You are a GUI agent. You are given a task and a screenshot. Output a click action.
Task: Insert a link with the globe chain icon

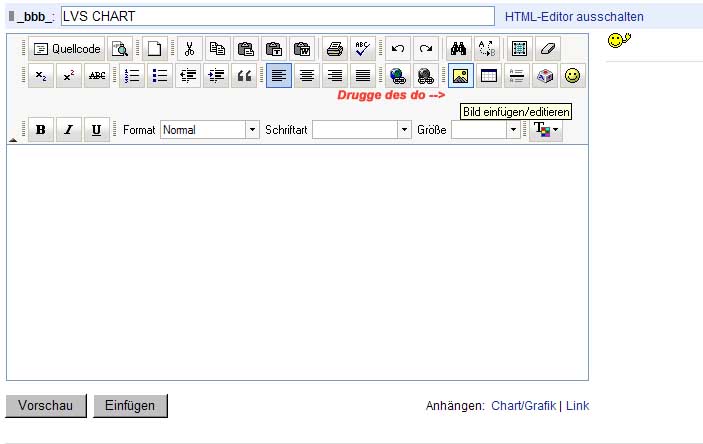click(398, 76)
